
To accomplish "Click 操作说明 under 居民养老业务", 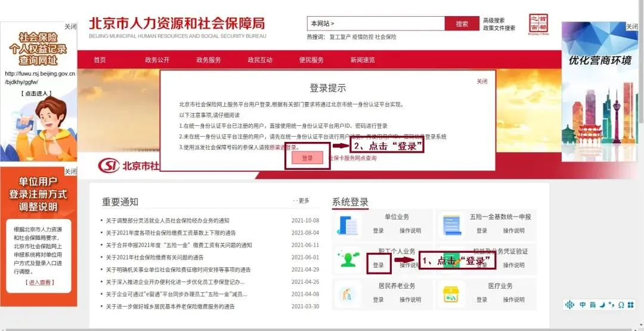I will click(410, 300).
